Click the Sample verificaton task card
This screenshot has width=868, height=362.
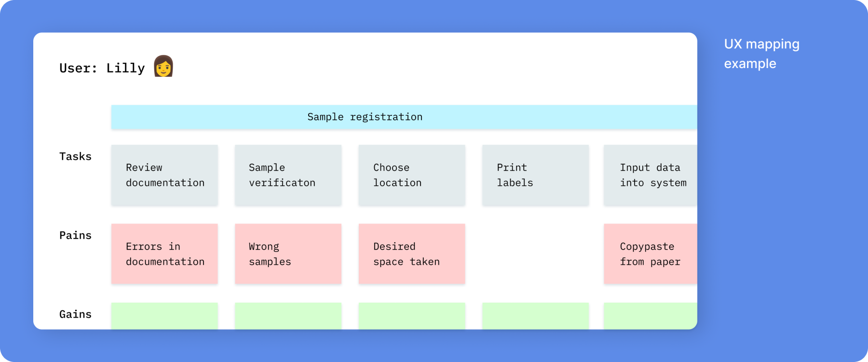288,175
